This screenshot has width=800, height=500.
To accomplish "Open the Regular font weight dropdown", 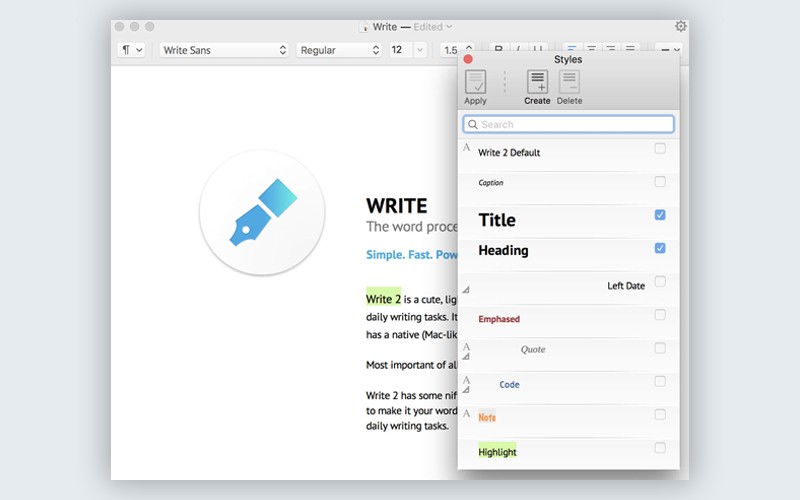I will [339, 50].
